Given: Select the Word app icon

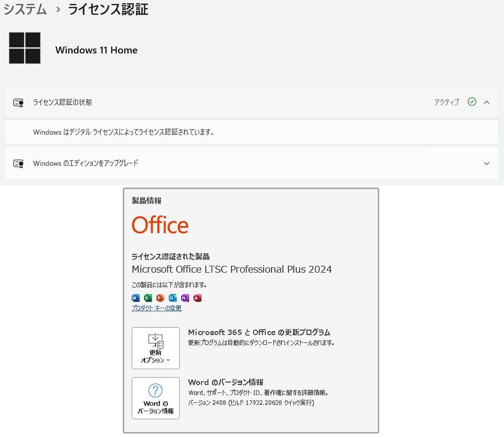Looking at the screenshot, I should click(x=135, y=298).
